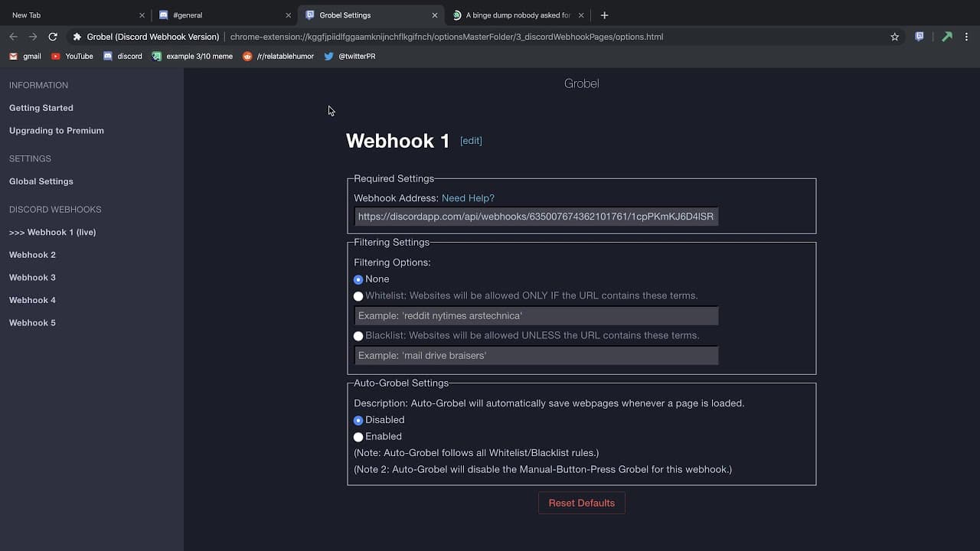This screenshot has width=980, height=551.
Task: Open Getting Started in the sidebar
Action: [41, 108]
